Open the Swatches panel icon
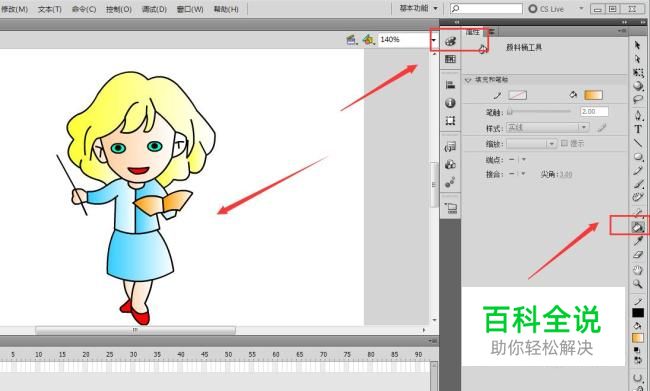This screenshot has width=650, height=391. click(x=451, y=59)
